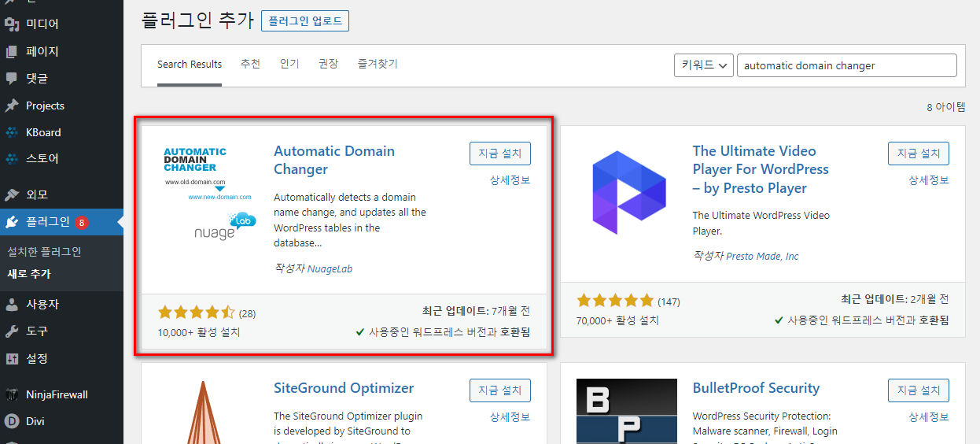The height and width of the screenshot is (444, 980).
Task: Install Presto Player with 지금 설치
Action: tap(919, 153)
